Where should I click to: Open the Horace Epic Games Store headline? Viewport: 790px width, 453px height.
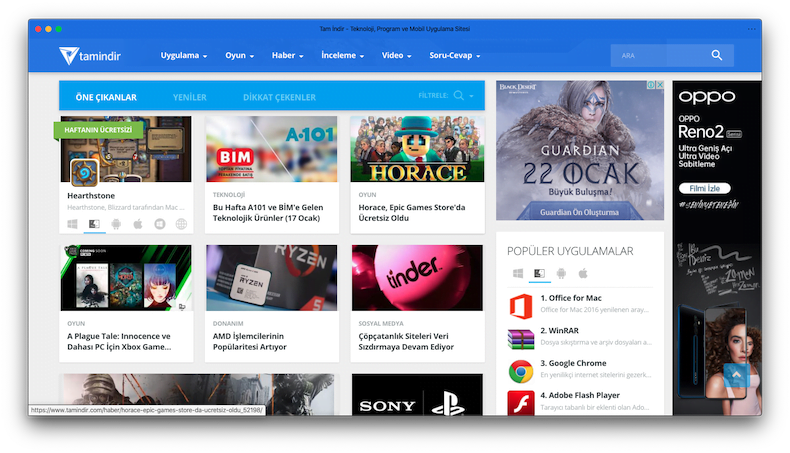pyautogui.click(x=412, y=213)
